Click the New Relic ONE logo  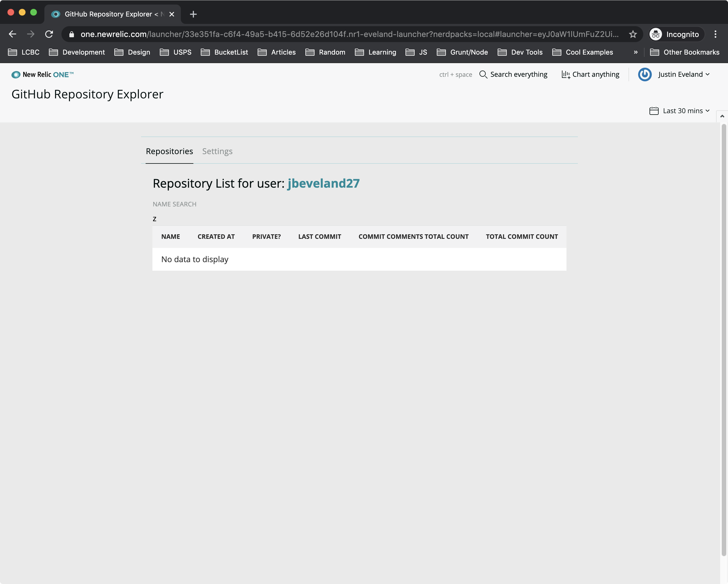[x=43, y=74]
